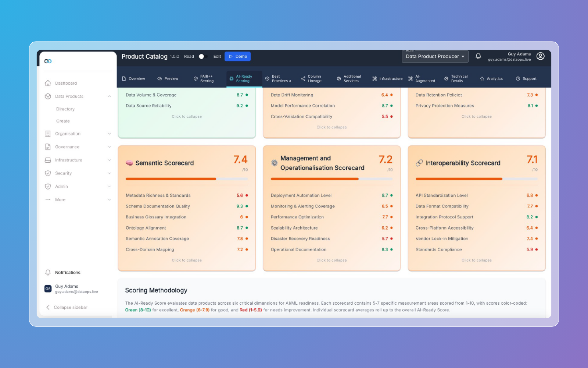Viewport: 588px width, 368px height.
Task: Collapse the Data Products section chevron
Action: pos(109,96)
